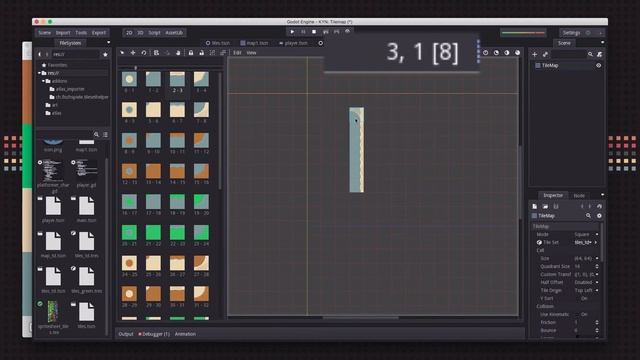Open the Tools menu
640x360 pixels.
coord(81,33)
